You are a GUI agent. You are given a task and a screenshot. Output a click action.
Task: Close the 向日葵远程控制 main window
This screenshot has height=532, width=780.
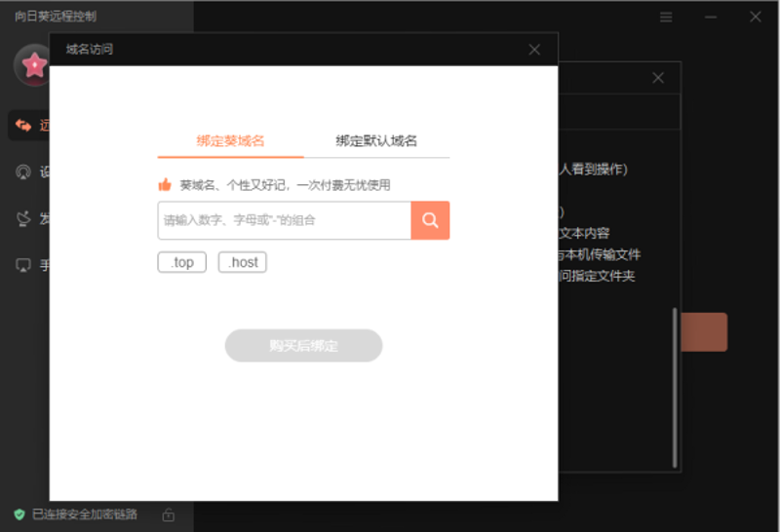tap(756, 17)
